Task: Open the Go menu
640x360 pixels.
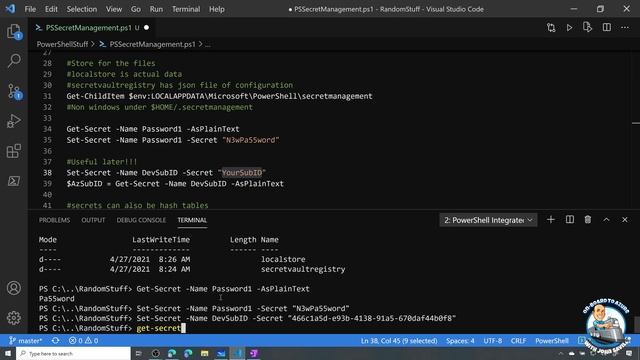Action: click(x=136, y=9)
